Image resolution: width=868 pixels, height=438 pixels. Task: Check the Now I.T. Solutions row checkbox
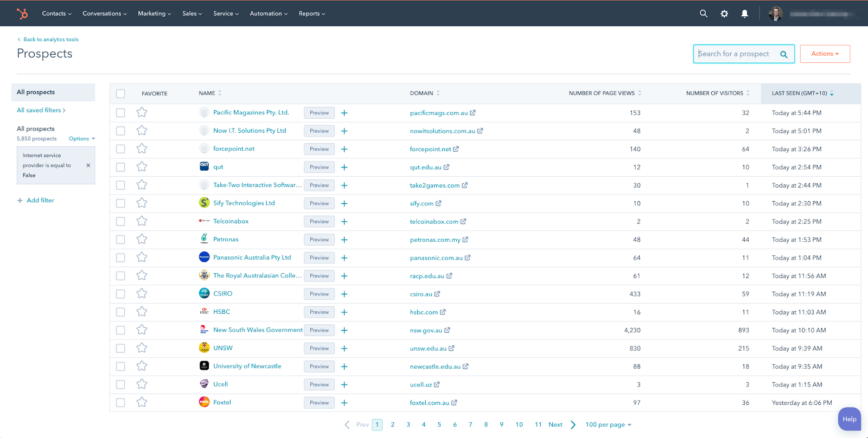[120, 131]
